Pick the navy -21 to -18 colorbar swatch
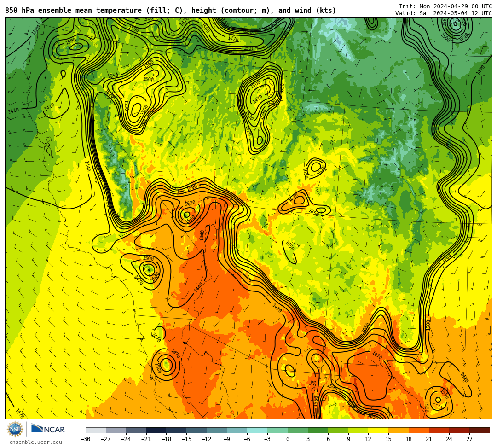This screenshot has height=448, width=497. pyautogui.click(x=156, y=430)
